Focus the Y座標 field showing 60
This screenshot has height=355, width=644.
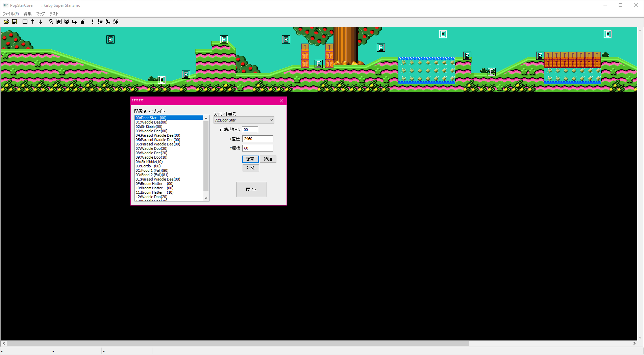click(x=258, y=148)
